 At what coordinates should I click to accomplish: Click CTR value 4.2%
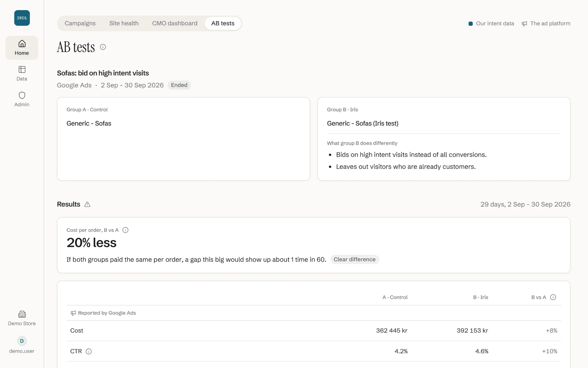[x=401, y=351]
